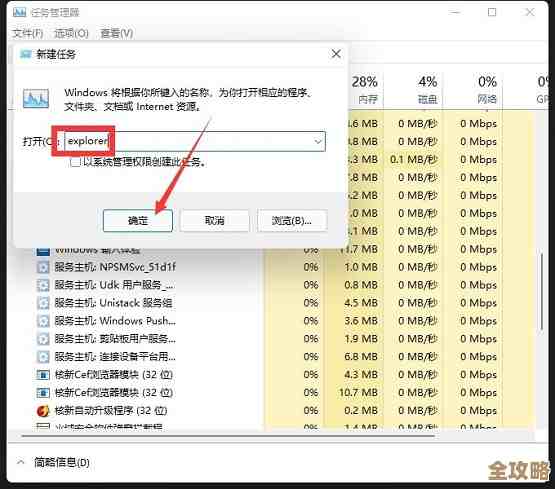This screenshot has height=489, width=555.
Task: Click the horizontal scrollbar below the process list
Action: coord(228,436)
